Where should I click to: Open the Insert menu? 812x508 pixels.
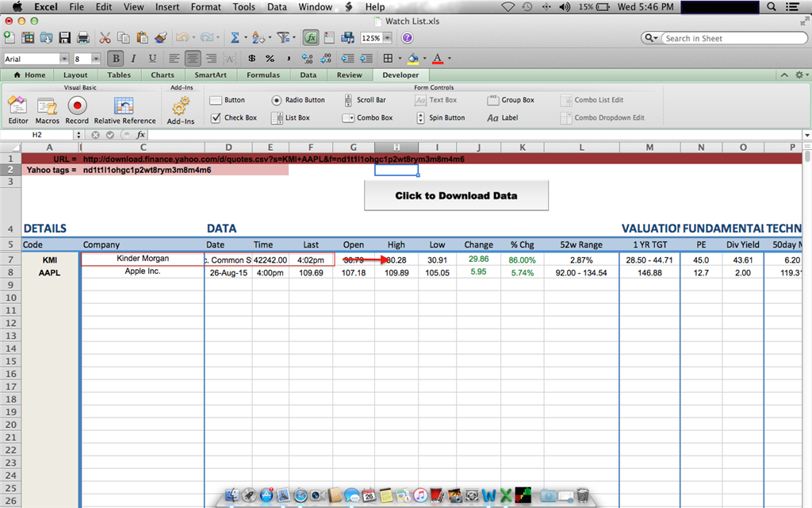(167, 6)
